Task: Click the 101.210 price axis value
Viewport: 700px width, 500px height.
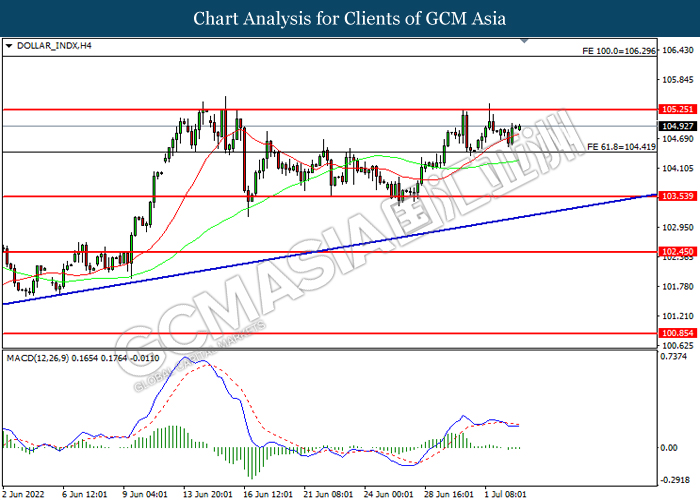Action: [678, 316]
